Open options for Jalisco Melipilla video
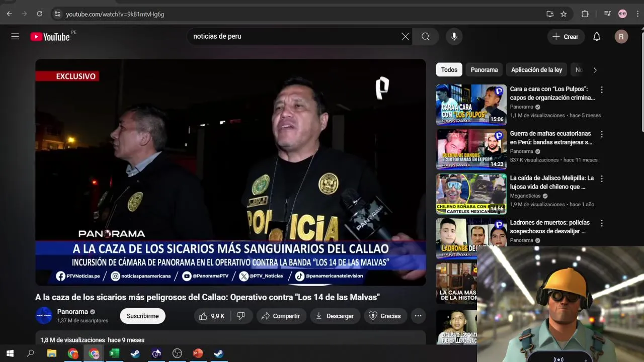644x362 pixels. (602, 178)
